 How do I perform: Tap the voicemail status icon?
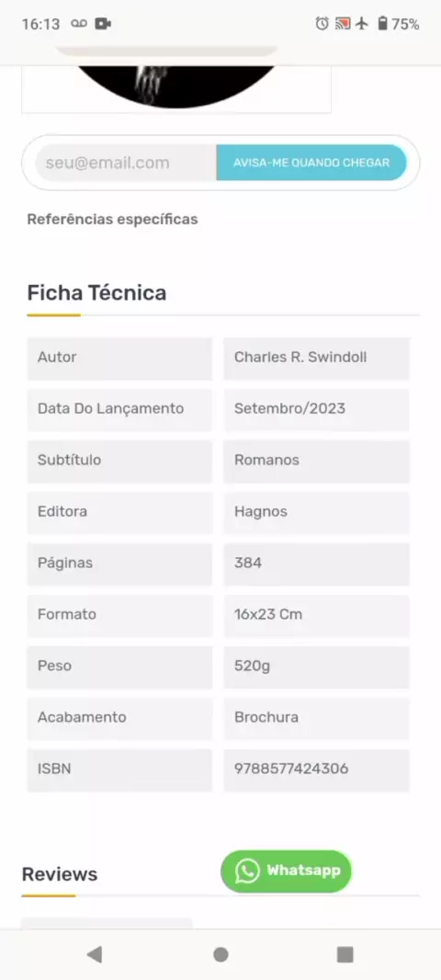point(78,24)
